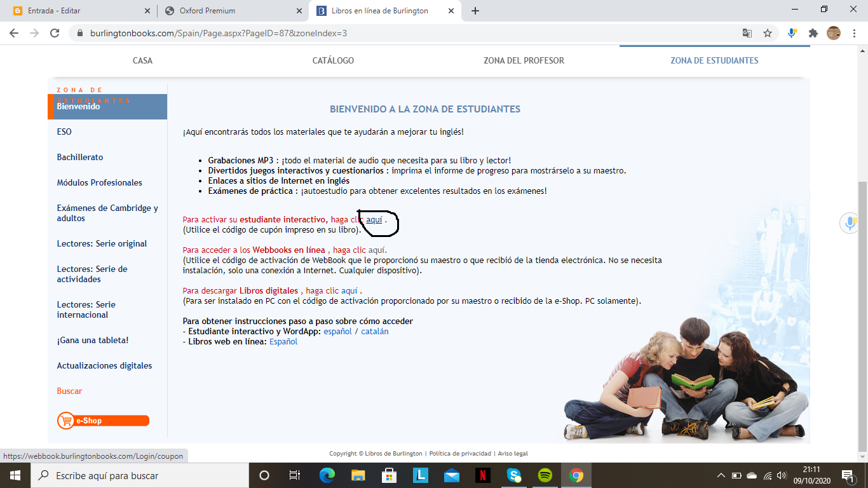Open the blue L app on taskbar
Viewport: 868px width, 488px height.
click(421, 475)
